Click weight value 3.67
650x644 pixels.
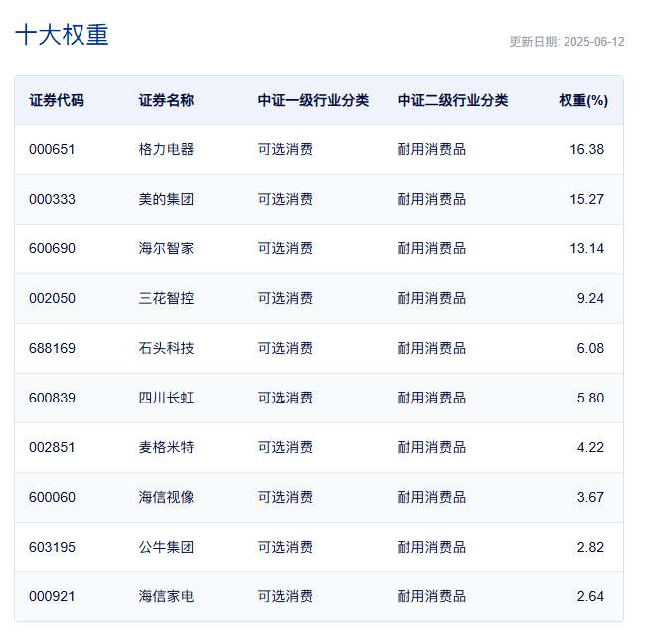[x=590, y=497]
